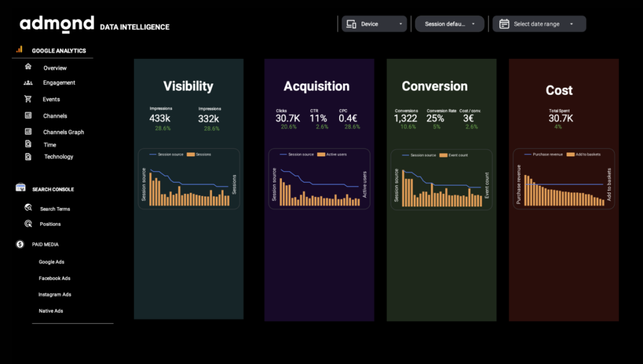Click the Search Terms magnifier icon
This screenshot has width=643, height=364.
tap(28, 208)
